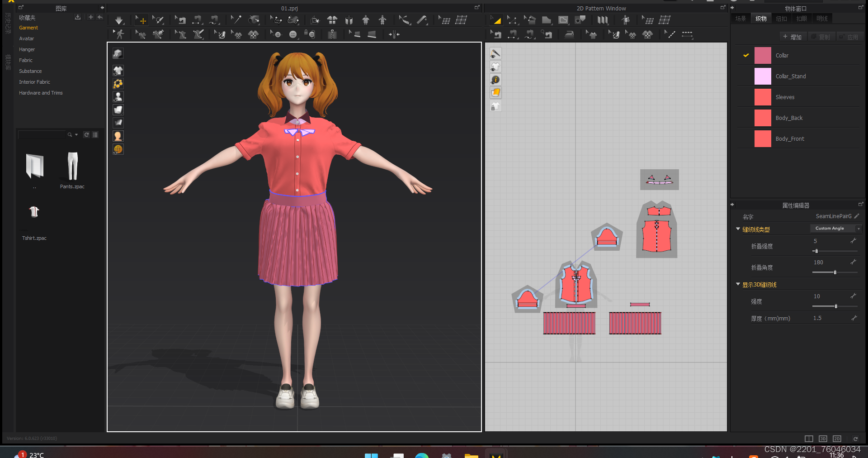
Task: Click the Collar_Stand fabric color swatch
Action: (x=763, y=76)
